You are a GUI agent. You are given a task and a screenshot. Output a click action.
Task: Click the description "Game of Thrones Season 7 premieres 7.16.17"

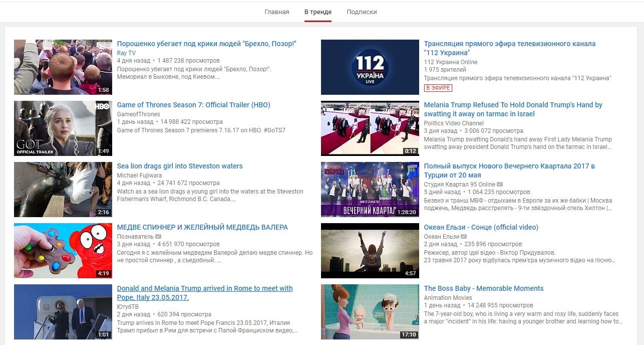(201, 130)
